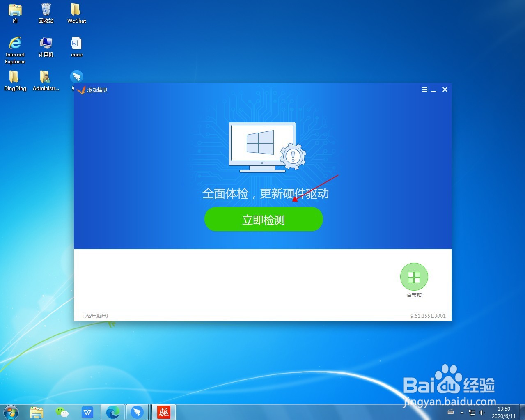Launch Microsoft Edge from the taskbar
Image resolution: width=525 pixels, height=420 pixels.
coord(112,412)
